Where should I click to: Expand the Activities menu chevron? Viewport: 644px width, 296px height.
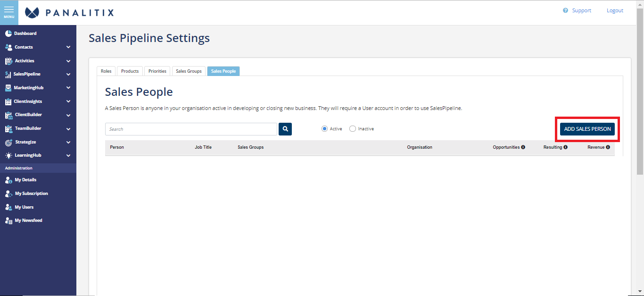[68, 61]
